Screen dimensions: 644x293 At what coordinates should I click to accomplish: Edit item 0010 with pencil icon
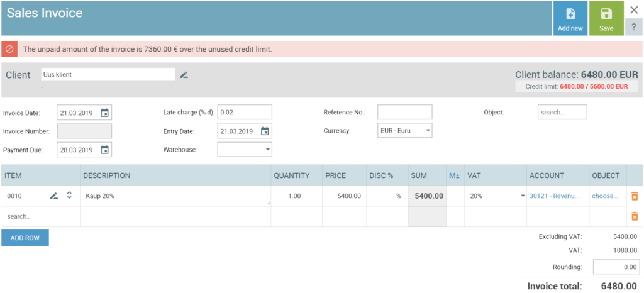[x=54, y=196]
